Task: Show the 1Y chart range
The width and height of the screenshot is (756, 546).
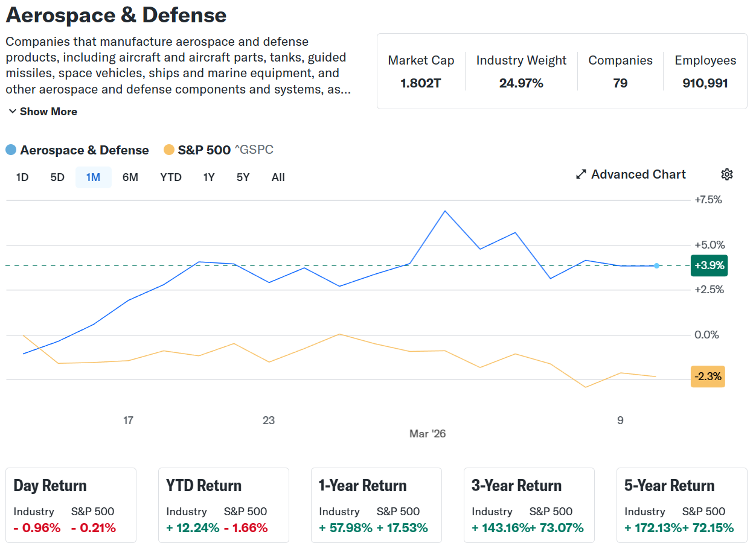Action: tap(208, 177)
